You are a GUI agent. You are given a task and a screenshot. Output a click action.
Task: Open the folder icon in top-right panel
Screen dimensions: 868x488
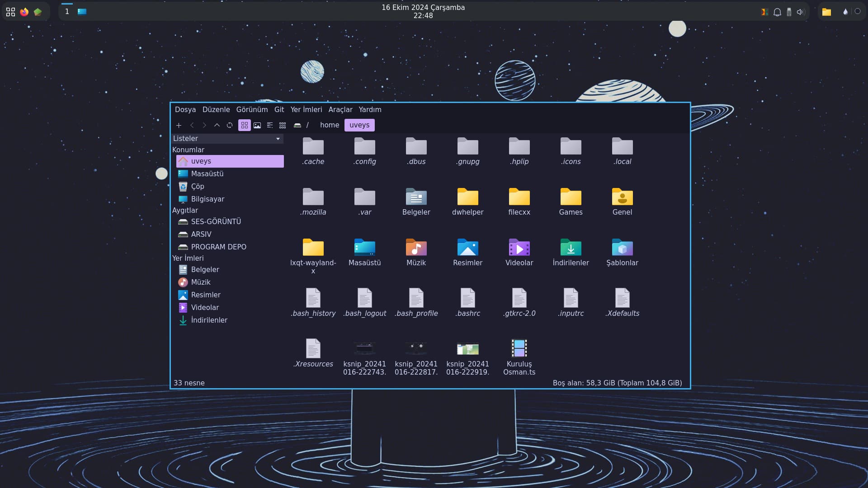pos(826,12)
